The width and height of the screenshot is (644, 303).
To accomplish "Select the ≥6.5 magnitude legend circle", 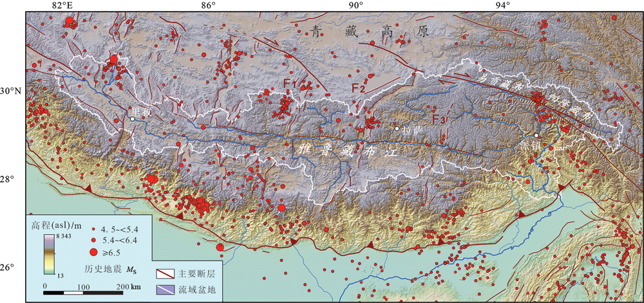I will (x=94, y=252).
